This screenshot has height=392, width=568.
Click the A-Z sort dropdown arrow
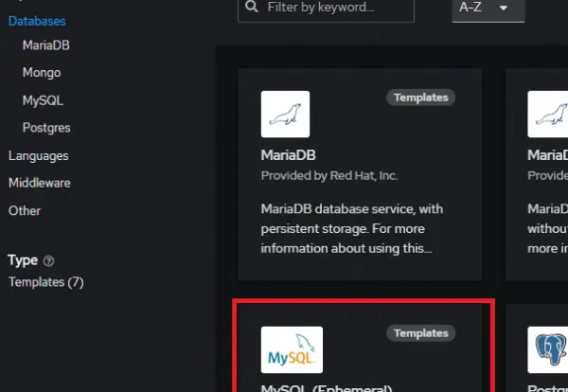click(504, 8)
